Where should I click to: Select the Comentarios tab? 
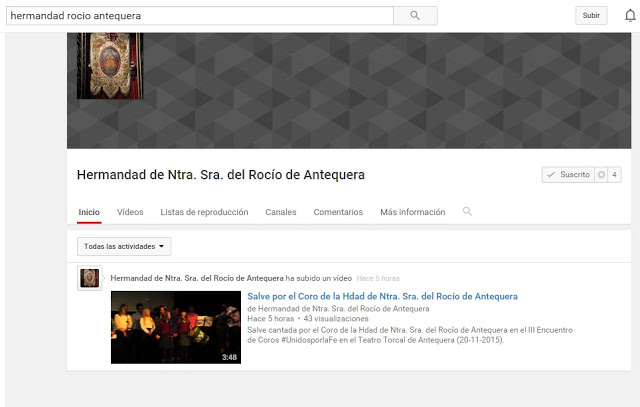(x=338, y=212)
